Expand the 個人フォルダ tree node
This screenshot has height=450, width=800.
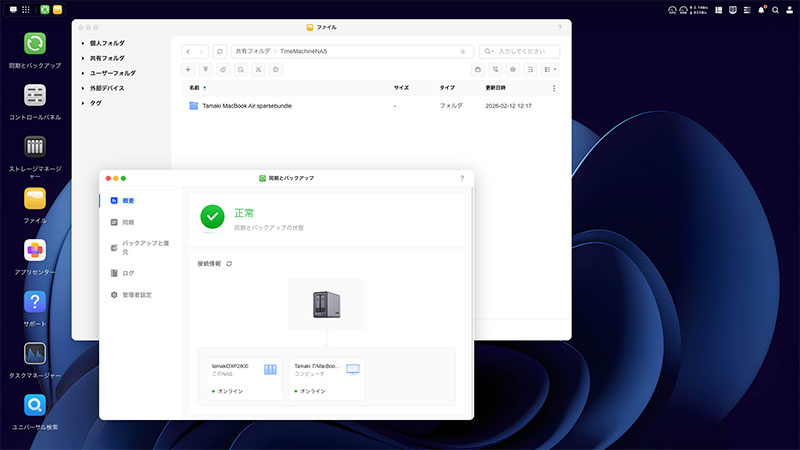point(83,44)
